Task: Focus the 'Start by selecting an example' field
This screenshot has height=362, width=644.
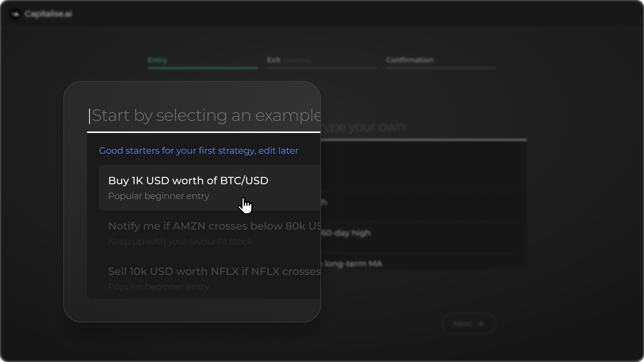Action: coord(205,116)
